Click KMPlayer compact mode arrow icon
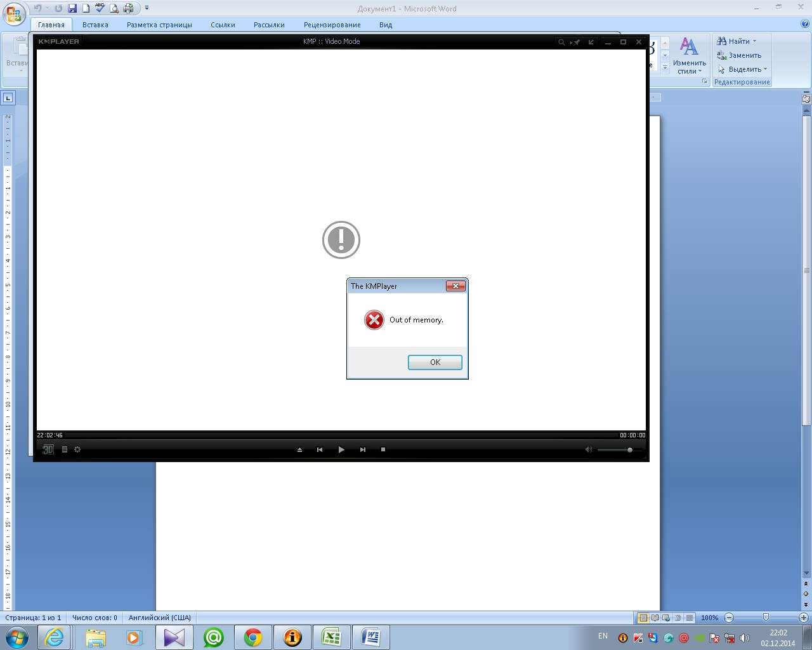Screen dimensions: 812x650 [591, 42]
